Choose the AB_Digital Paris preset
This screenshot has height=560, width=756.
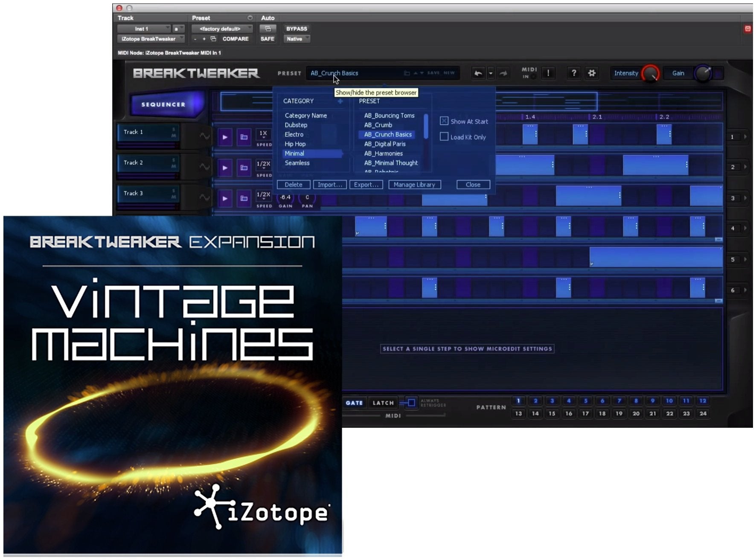pos(385,144)
